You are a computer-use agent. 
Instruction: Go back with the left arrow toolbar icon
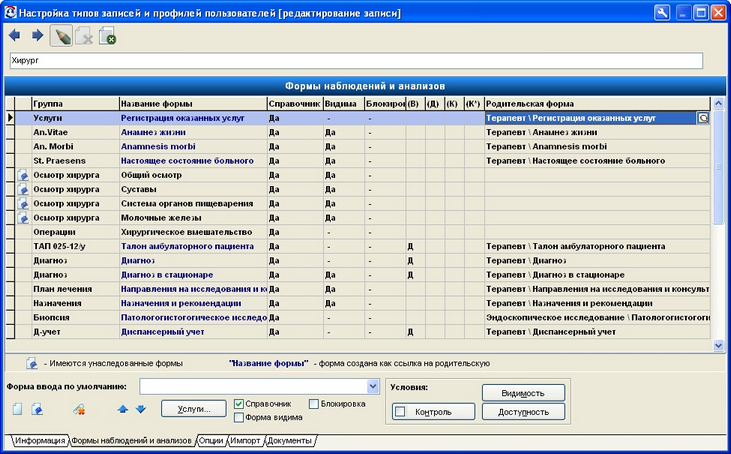pos(14,35)
